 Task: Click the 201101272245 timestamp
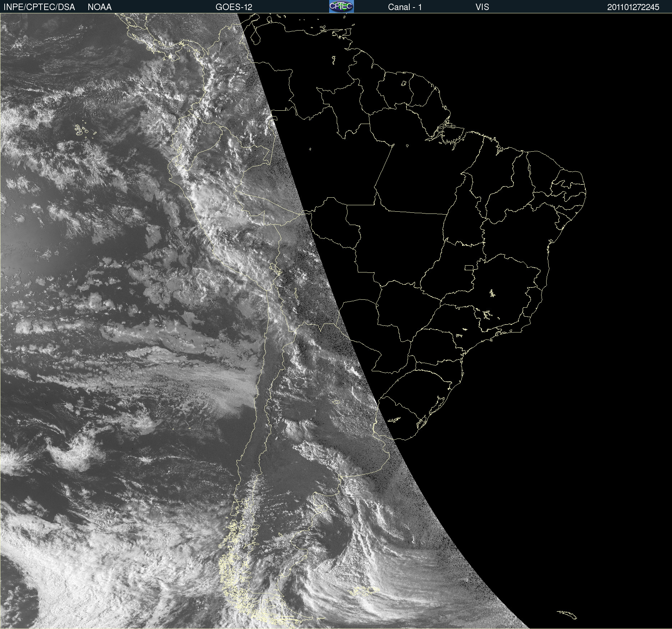[633, 7]
